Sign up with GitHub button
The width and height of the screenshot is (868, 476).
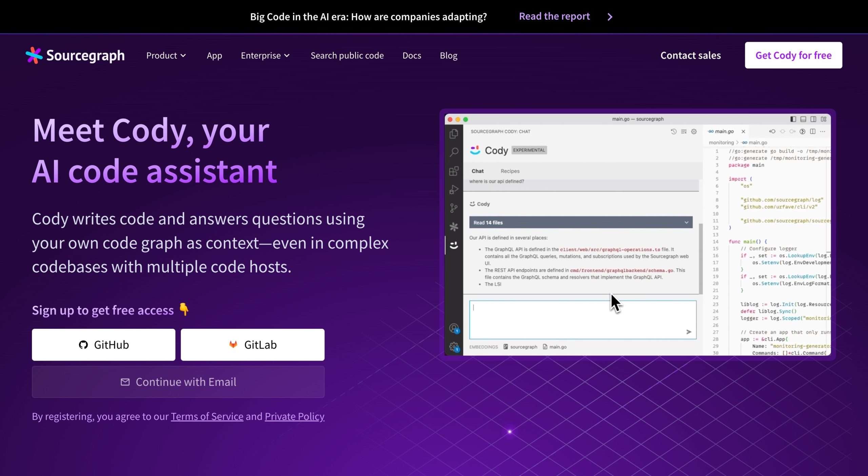[103, 345]
